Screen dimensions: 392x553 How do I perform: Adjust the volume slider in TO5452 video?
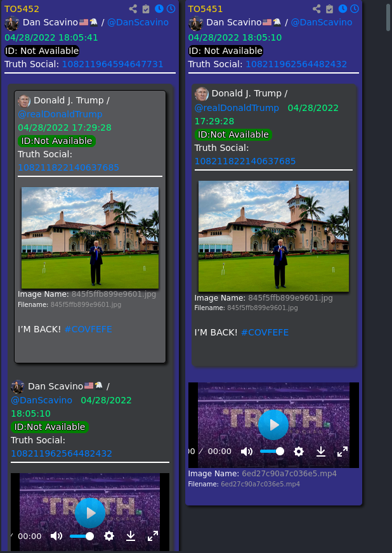(82, 536)
